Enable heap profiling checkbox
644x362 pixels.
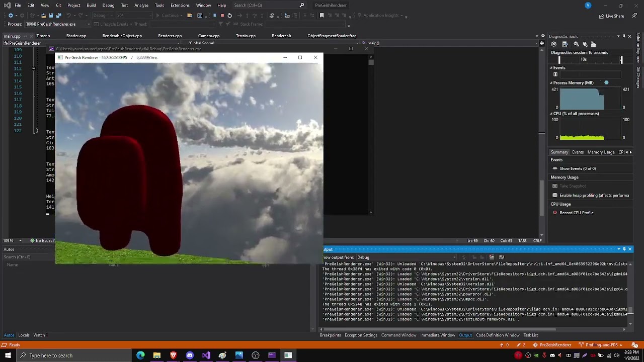coord(555,195)
